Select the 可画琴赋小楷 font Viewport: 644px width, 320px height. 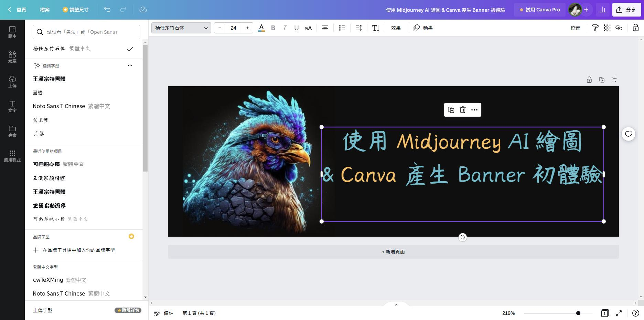[61, 219]
